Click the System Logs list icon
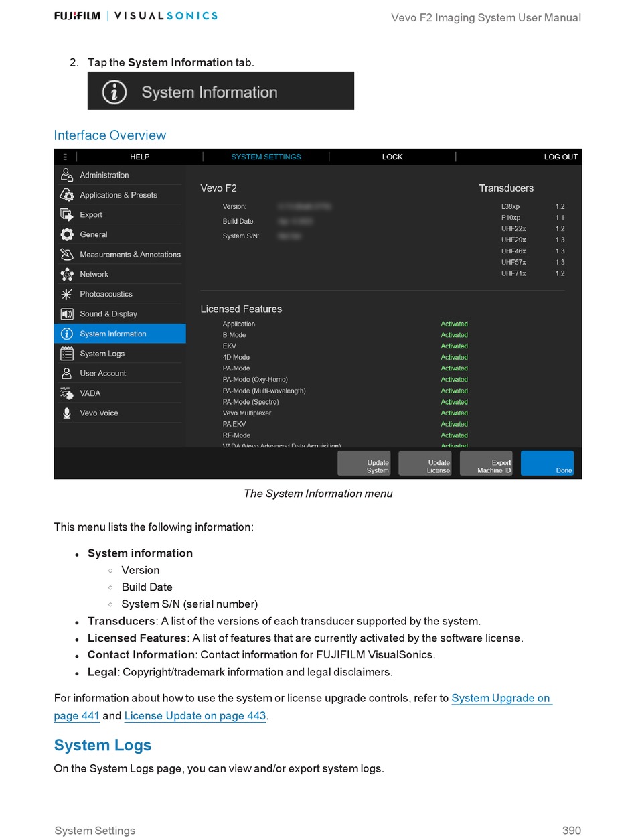The width and height of the screenshot is (636, 840). click(x=66, y=354)
